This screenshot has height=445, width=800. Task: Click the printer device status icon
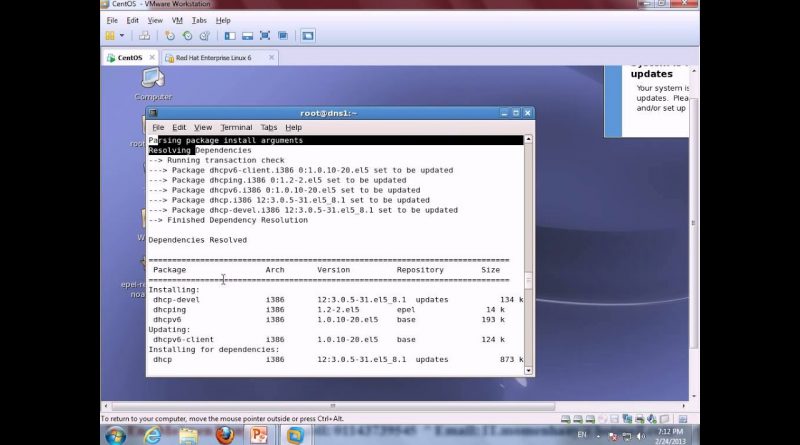pyautogui.click(x=639, y=419)
